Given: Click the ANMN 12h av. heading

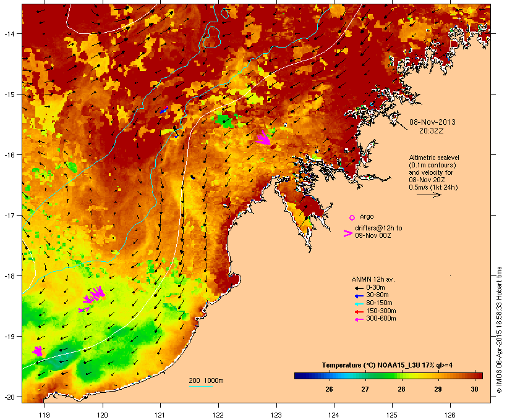Looking at the screenshot, I should pyautogui.click(x=373, y=279).
